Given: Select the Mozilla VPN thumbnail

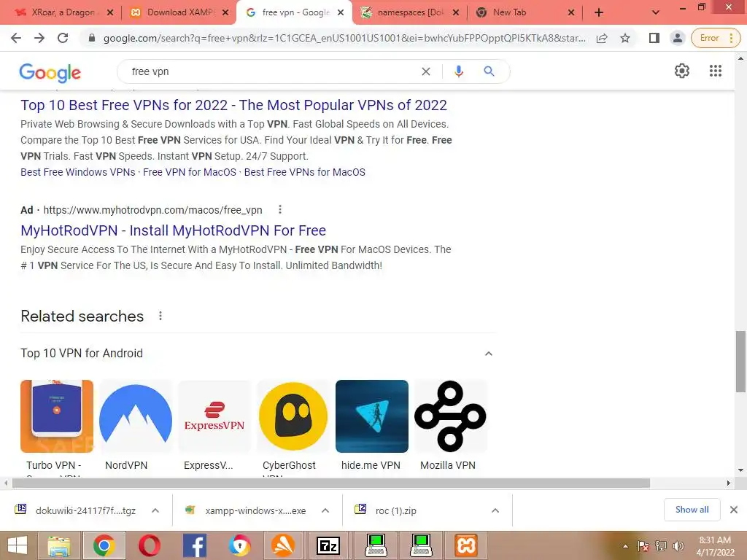Looking at the screenshot, I should click(x=451, y=416).
